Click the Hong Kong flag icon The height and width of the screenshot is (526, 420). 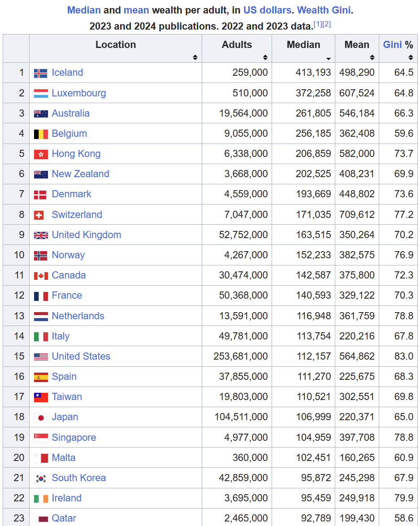(x=40, y=154)
